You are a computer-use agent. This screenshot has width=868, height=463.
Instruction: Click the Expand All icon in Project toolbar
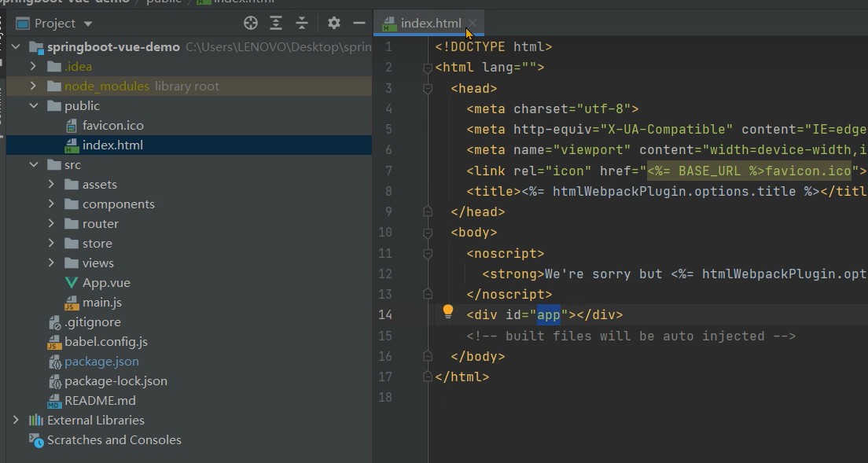tap(276, 23)
